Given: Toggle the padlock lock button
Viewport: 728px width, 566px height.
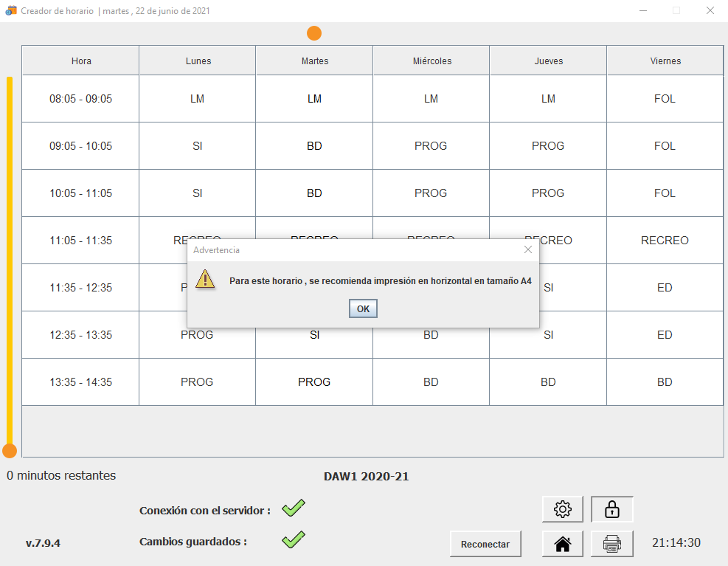Looking at the screenshot, I should click(611, 509).
